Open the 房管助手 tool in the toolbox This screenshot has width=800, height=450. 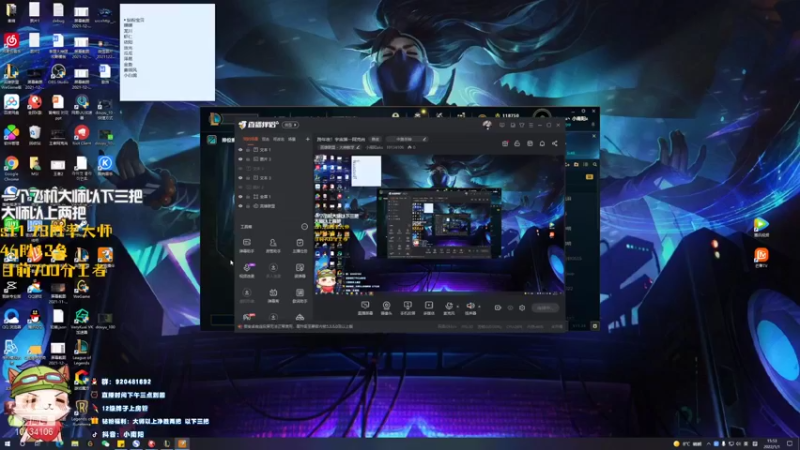tap(273, 245)
